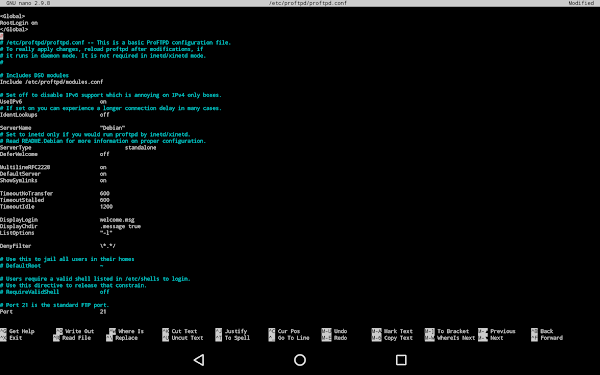Click the '# Port 21 is the standard FTP port.' comment
This screenshot has height=375, width=600.
tap(55, 305)
